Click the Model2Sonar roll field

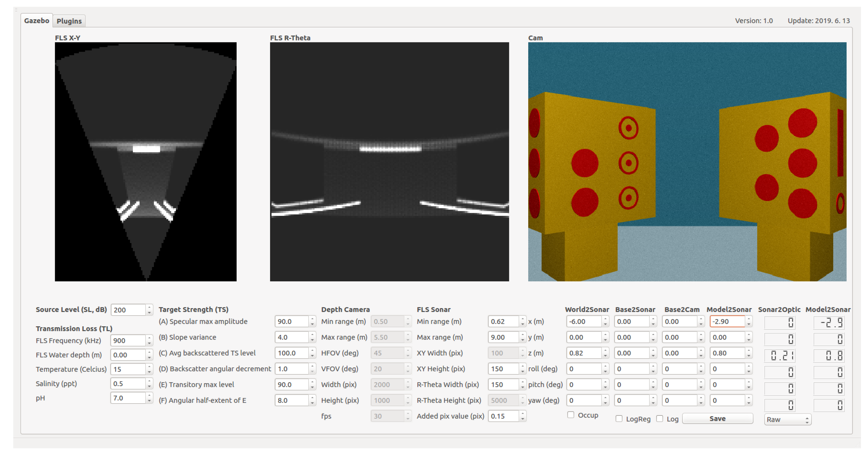click(x=728, y=369)
